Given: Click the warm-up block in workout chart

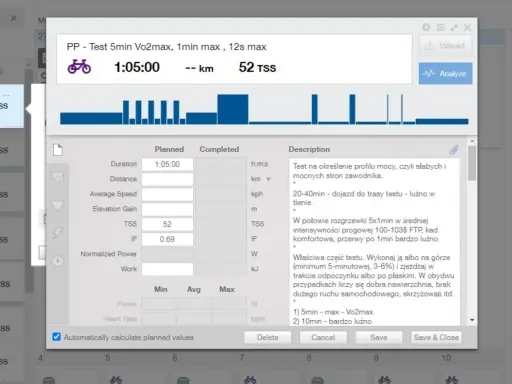Looking at the screenshot, I should tap(91, 118).
